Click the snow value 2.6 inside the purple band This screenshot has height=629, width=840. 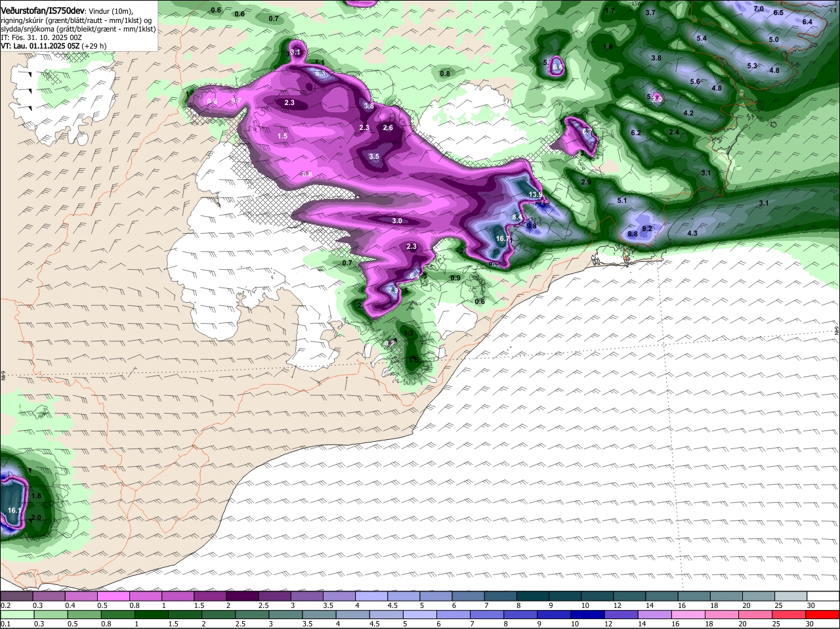(x=387, y=127)
